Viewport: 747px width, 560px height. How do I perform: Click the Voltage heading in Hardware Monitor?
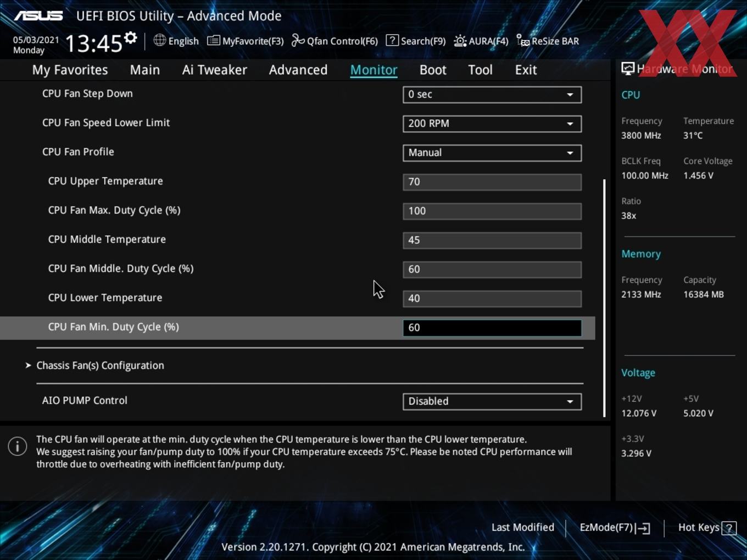(x=638, y=373)
